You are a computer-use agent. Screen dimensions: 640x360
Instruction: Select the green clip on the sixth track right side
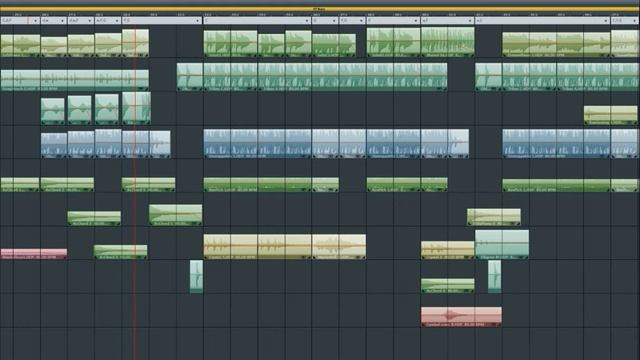[494, 217]
